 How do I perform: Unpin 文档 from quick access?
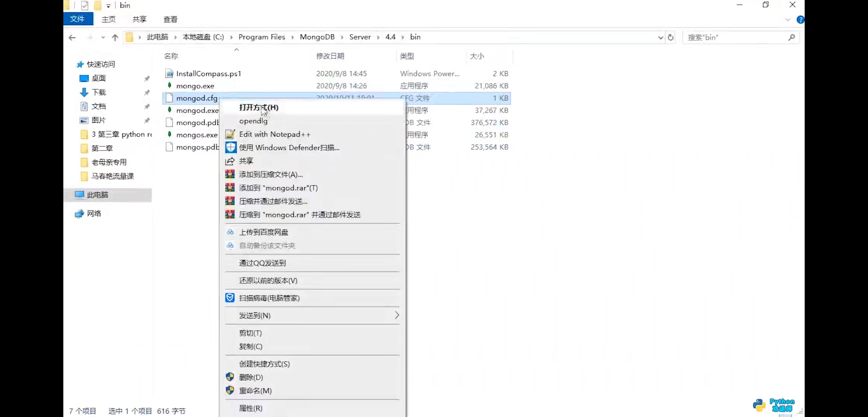(x=147, y=106)
